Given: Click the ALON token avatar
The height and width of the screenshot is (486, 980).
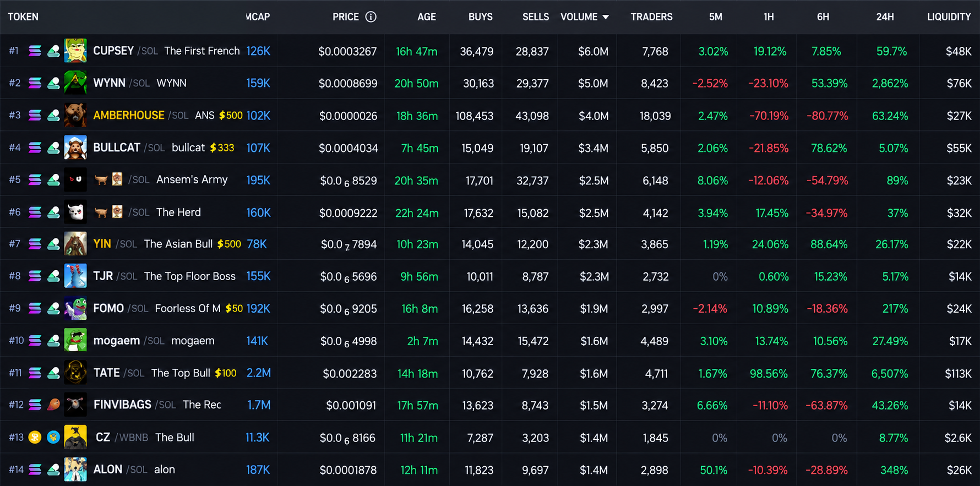Looking at the screenshot, I should [x=75, y=469].
